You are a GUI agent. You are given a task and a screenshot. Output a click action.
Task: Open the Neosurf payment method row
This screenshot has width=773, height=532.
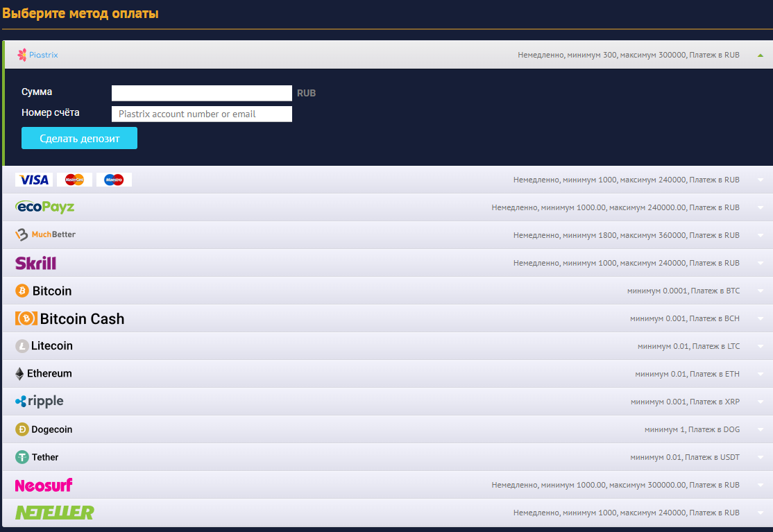[x=386, y=485]
